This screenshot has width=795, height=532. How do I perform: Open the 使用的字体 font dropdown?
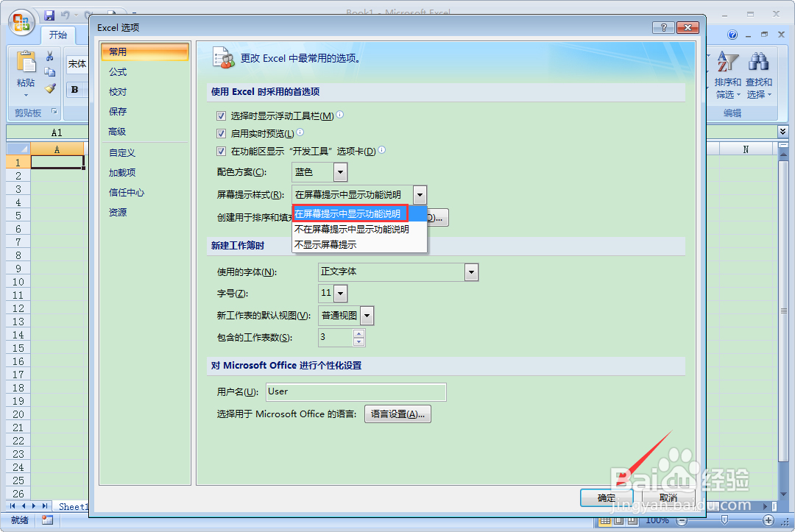tap(470, 272)
